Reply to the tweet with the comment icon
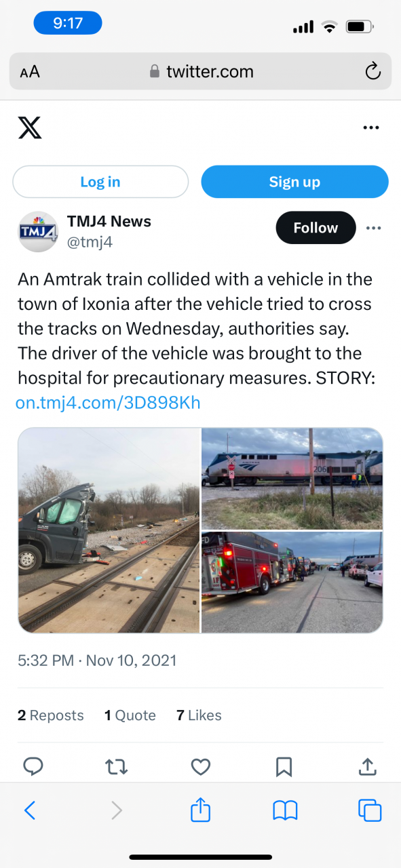 click(33, 766)
